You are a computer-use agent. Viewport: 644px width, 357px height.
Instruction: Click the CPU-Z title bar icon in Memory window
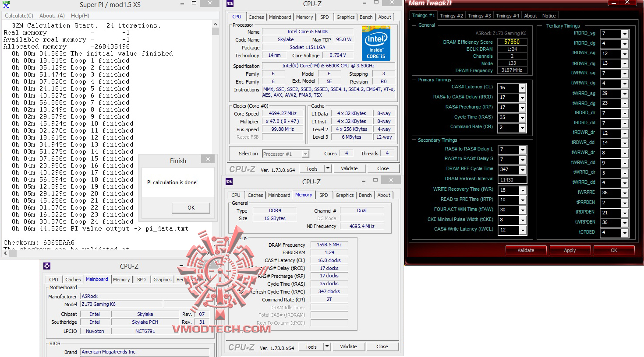pos(229,182)
